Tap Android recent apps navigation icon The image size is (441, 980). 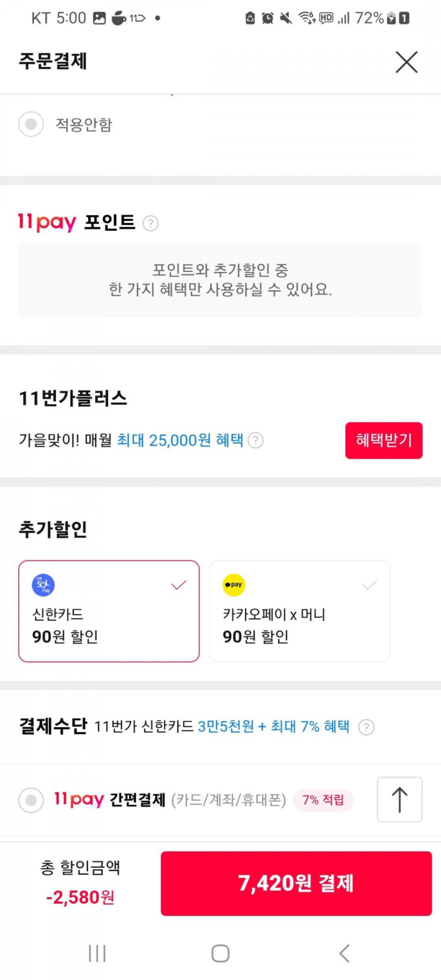(97, 954)
